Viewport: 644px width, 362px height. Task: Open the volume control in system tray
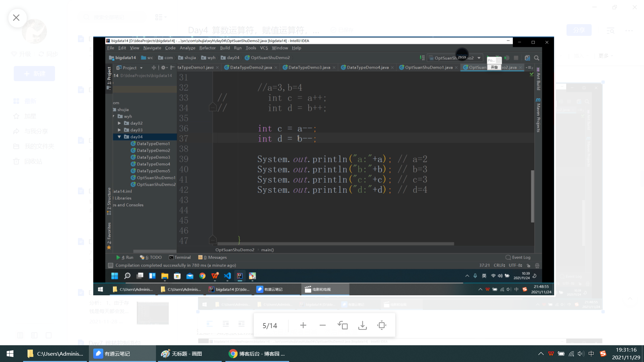tap(581, 354)
